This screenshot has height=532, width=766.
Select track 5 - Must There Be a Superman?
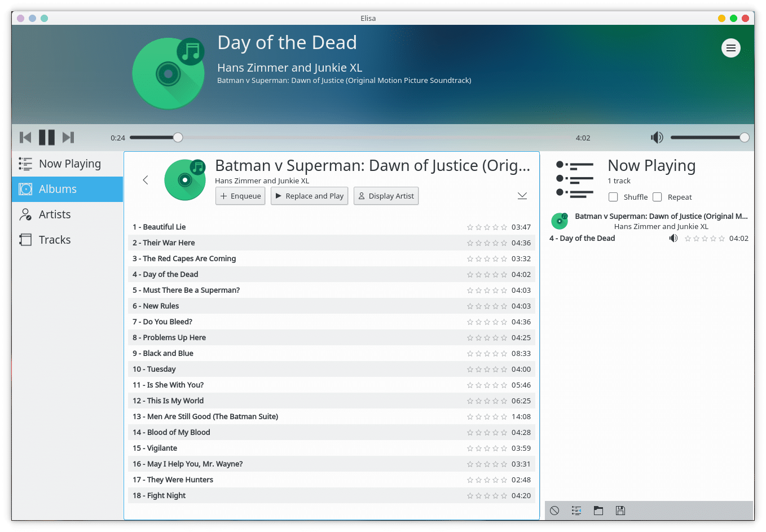(332, 290)
